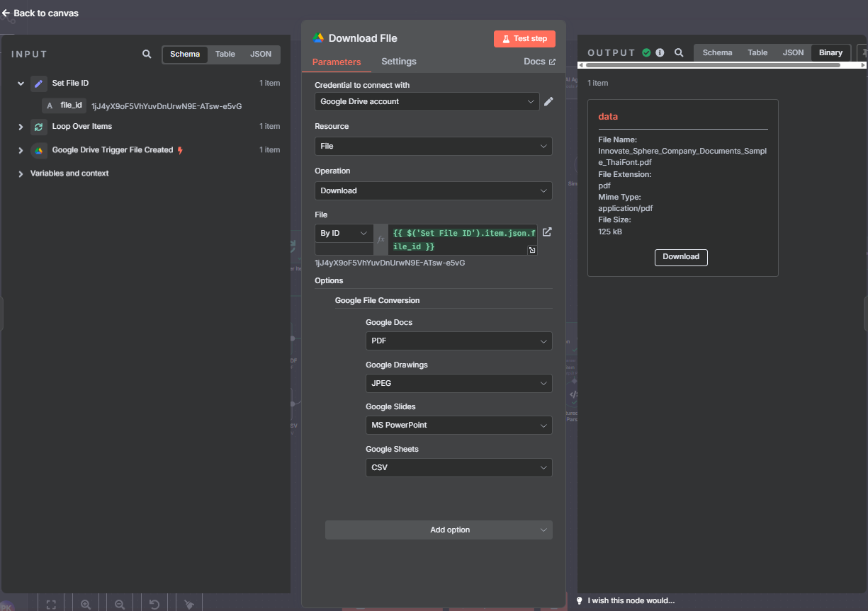Click the canvas zoom out icon

[x=120, y=605]
